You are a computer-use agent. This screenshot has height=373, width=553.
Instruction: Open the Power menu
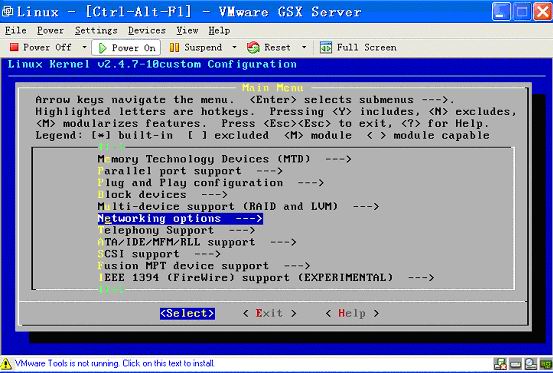click(50, 31)
